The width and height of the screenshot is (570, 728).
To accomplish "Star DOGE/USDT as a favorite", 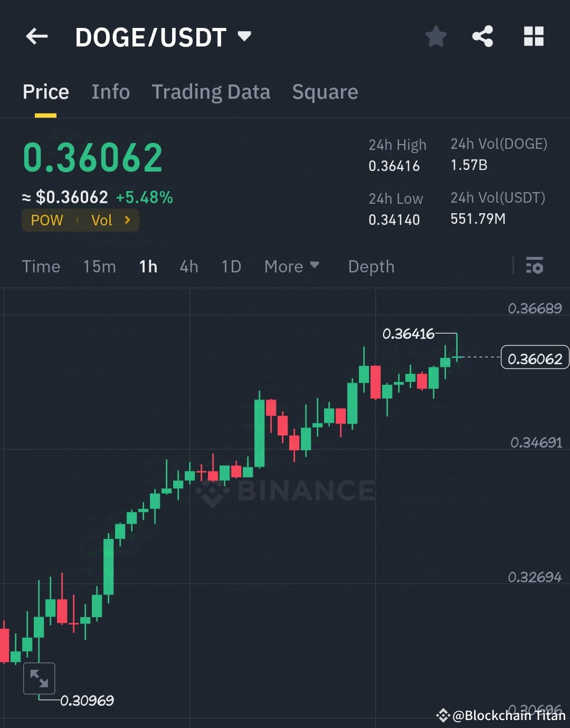I will tap(436, 36).
